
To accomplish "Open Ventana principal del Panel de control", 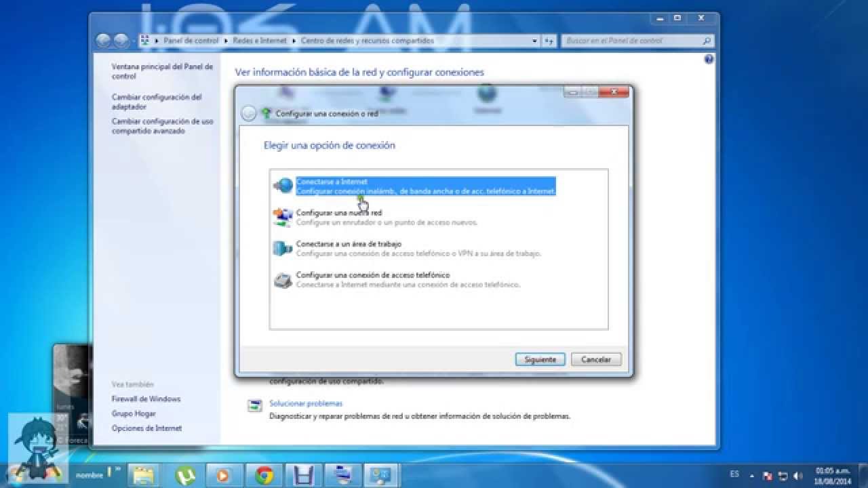I will (162, 72).
